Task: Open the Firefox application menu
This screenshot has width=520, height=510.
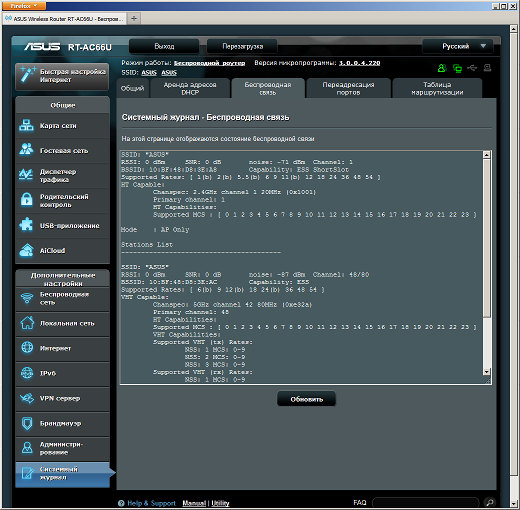Action: coord(24,6)
